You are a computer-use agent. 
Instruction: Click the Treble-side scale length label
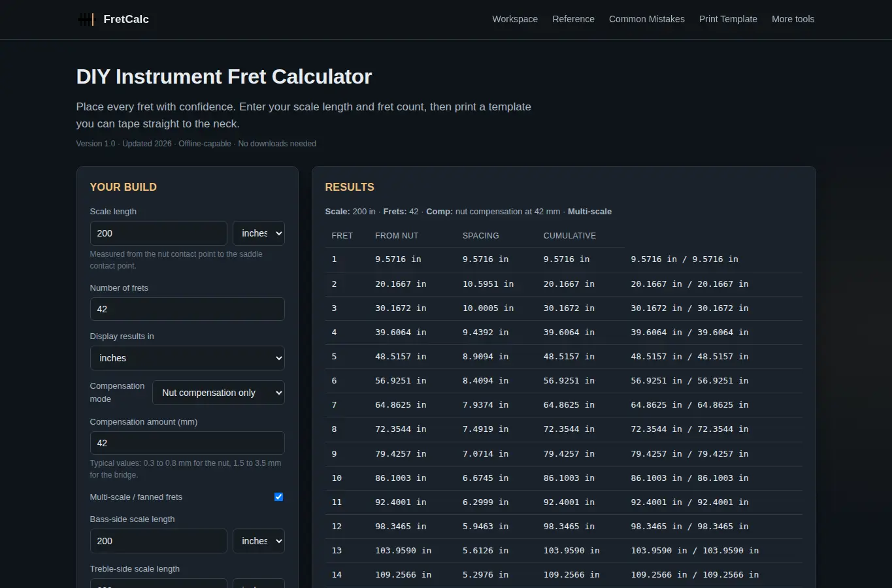(x=135, y=569)
